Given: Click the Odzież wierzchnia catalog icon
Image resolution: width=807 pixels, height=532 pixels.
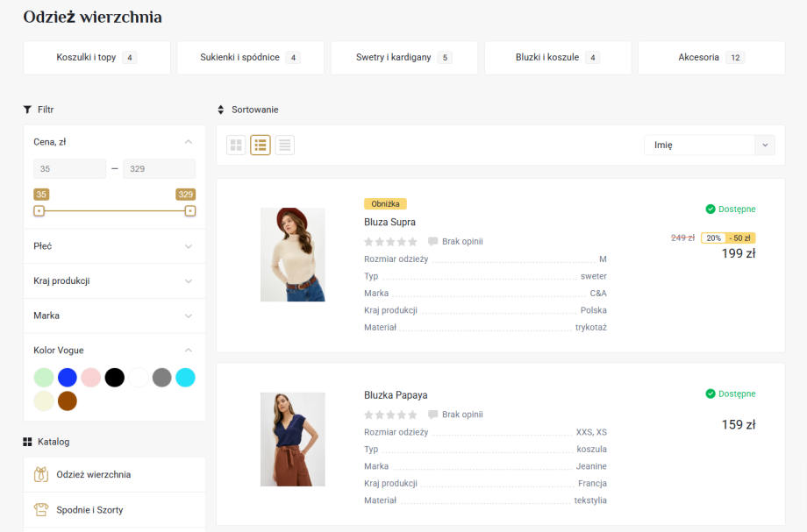Looking at the screenshot, I should click(40, 474).
